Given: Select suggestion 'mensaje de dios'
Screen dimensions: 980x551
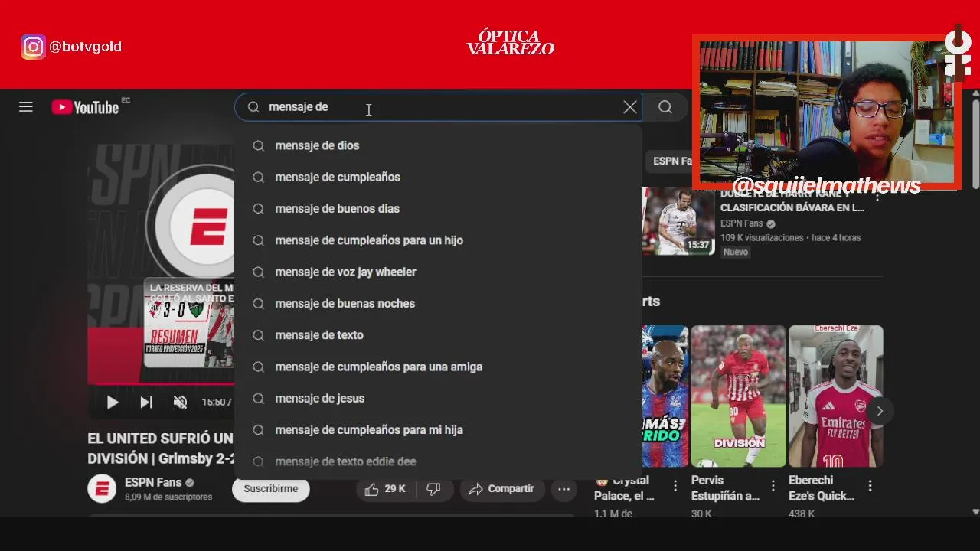Looking at the screenshot, I should point(438,145).
